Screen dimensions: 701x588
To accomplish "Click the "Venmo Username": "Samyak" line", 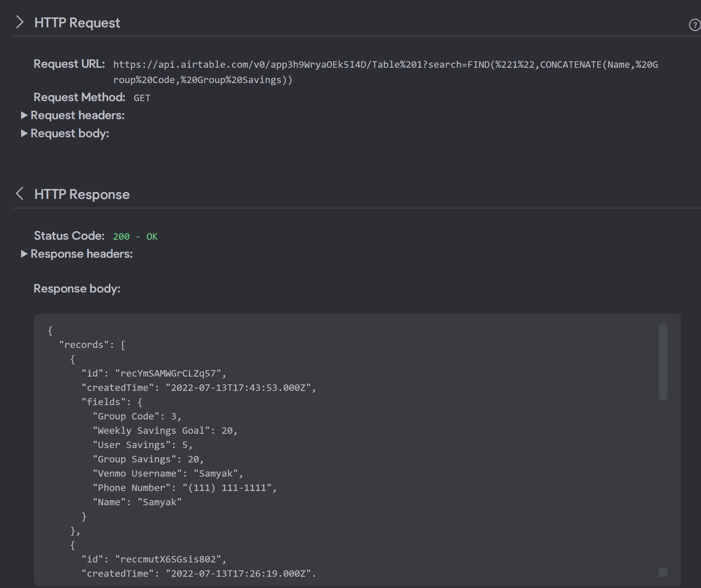I will (x=168, y=474).
